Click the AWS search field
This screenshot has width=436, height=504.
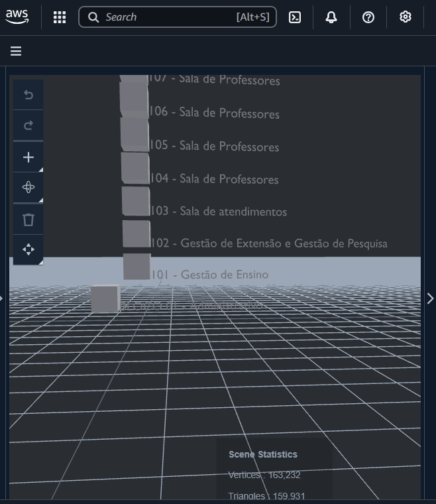pyautogui.click(x=177, y=17)
